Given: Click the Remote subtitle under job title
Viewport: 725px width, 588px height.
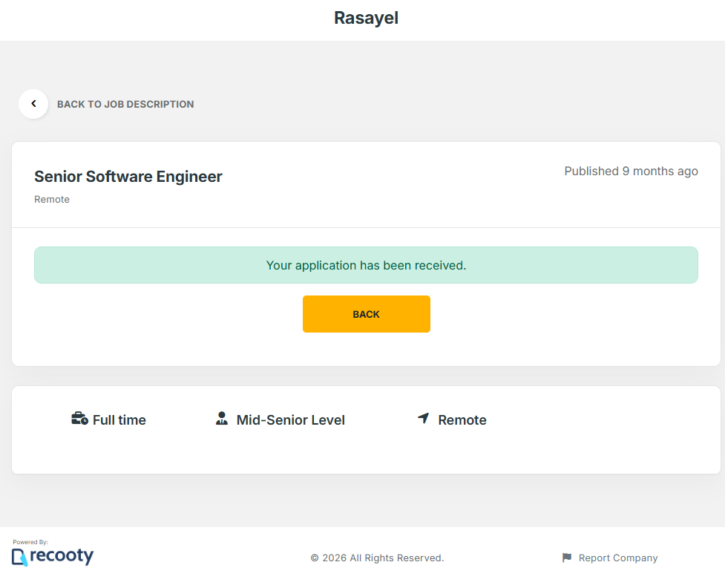Looking at the screenshot, I should pos(52,200).
